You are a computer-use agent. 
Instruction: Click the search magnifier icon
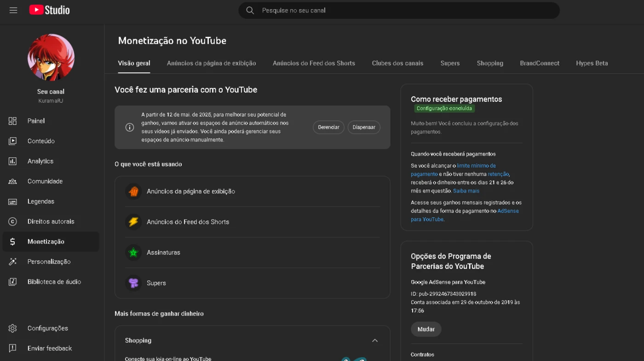pyautogui.click(x=250, y=10)
